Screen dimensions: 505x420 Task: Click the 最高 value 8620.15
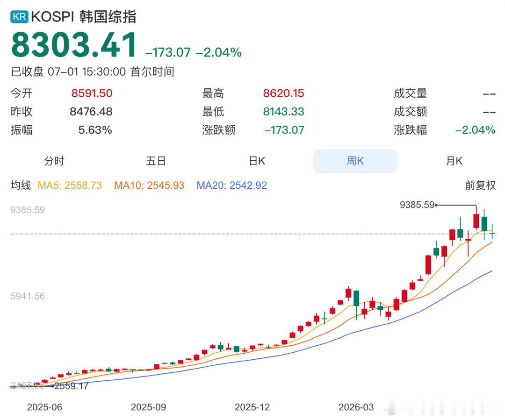(x=283, y=93)
